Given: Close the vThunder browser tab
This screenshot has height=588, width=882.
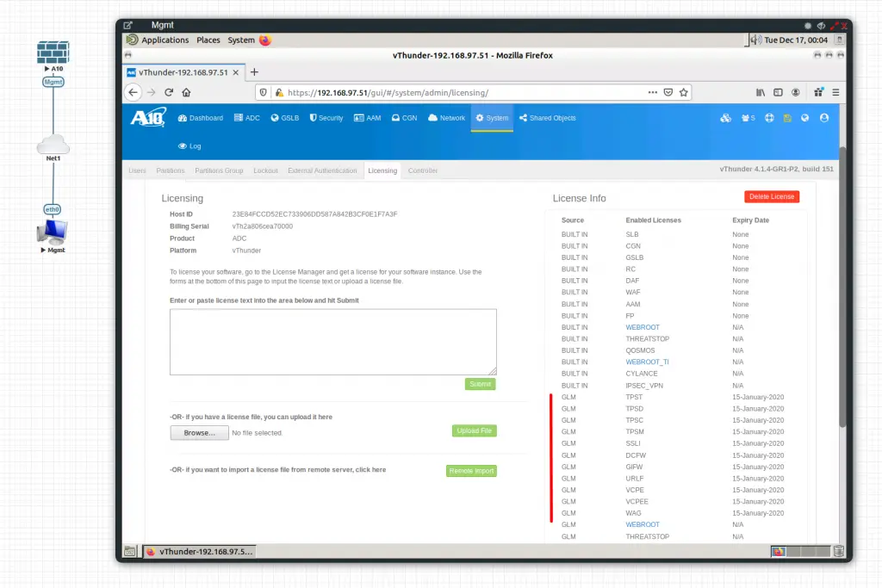Looking at the screenshot, I should coord(236,72).
